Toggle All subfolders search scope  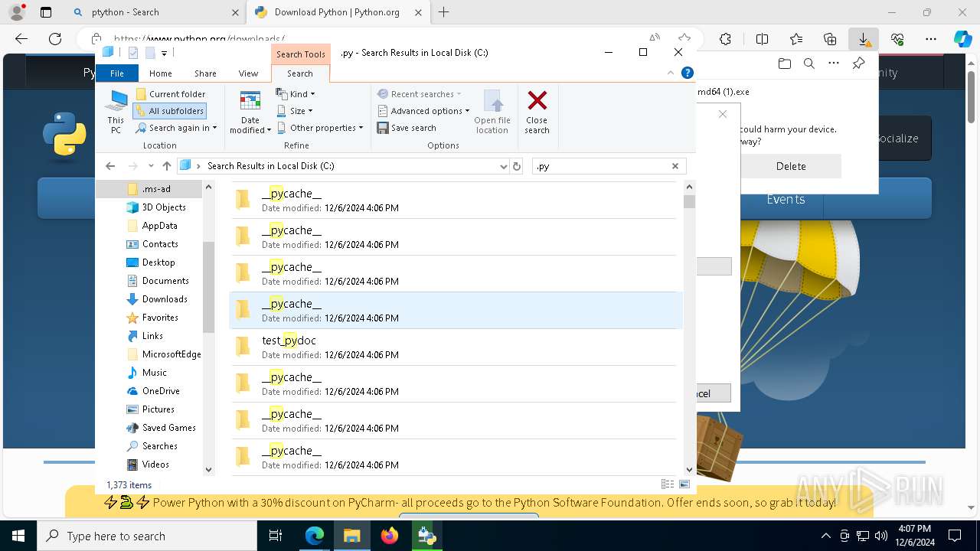[x=168, y=111]
